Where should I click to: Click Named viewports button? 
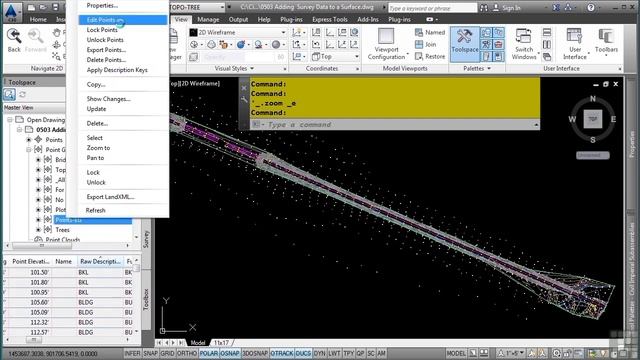click(x=430, y=32)
